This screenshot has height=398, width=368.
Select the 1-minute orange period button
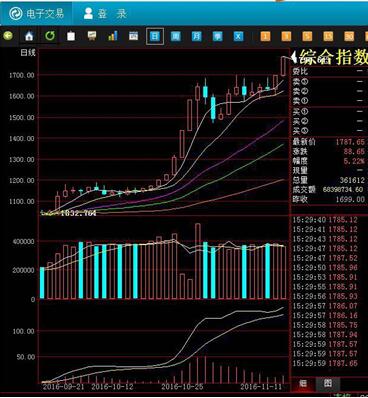(265, 36)
